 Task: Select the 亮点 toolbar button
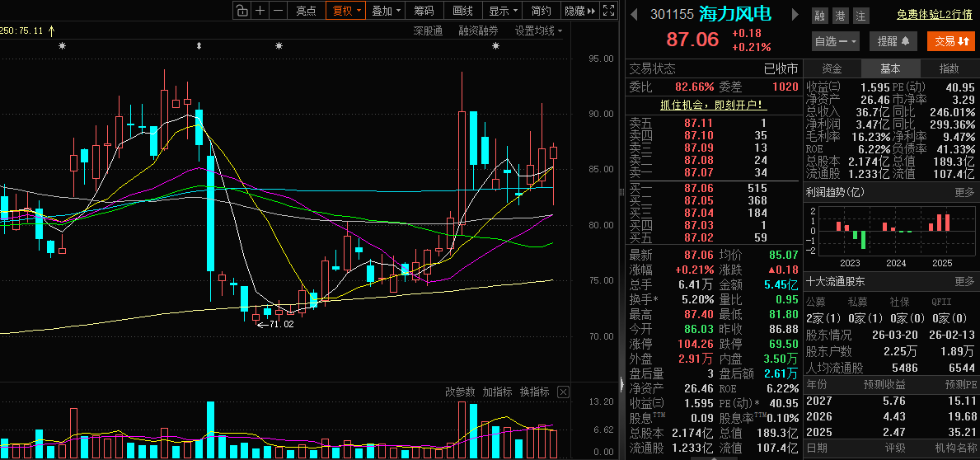(307, 11)
